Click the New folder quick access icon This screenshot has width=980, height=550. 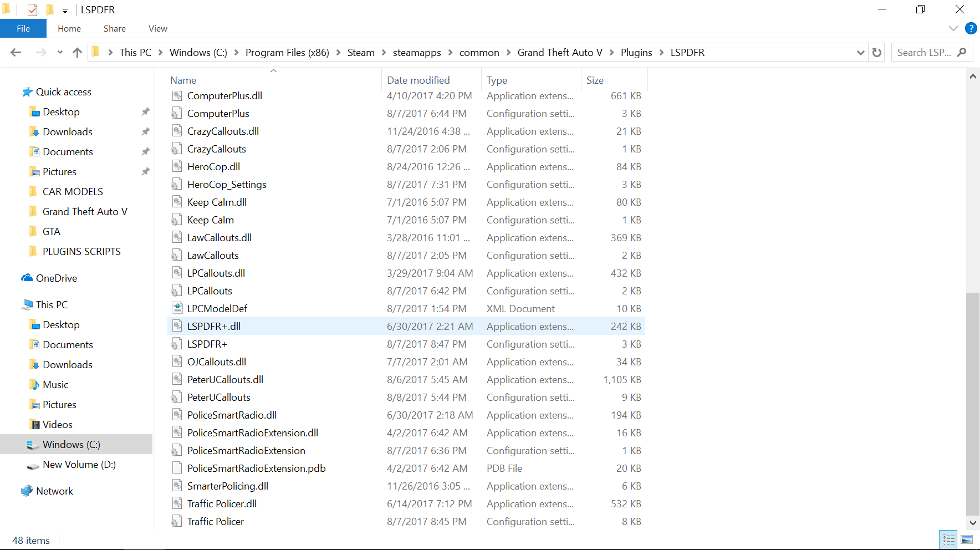[x=49, y=9]
